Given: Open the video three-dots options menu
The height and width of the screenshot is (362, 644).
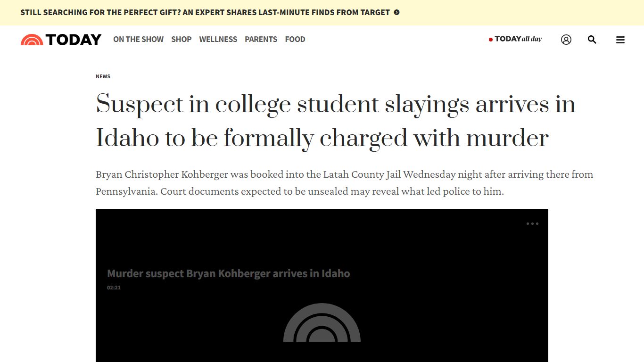Looking at the screenshot, I should (x=532, y=224).
